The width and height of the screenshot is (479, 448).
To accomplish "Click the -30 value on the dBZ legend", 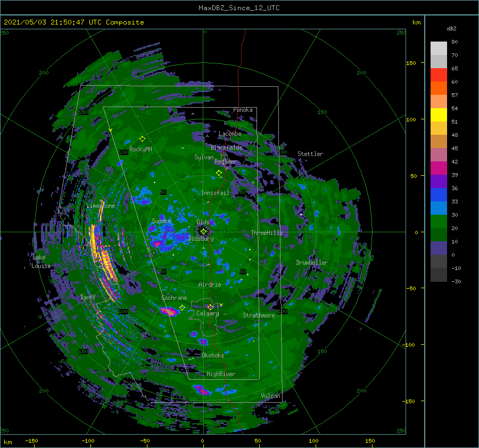I will [456, 281].
